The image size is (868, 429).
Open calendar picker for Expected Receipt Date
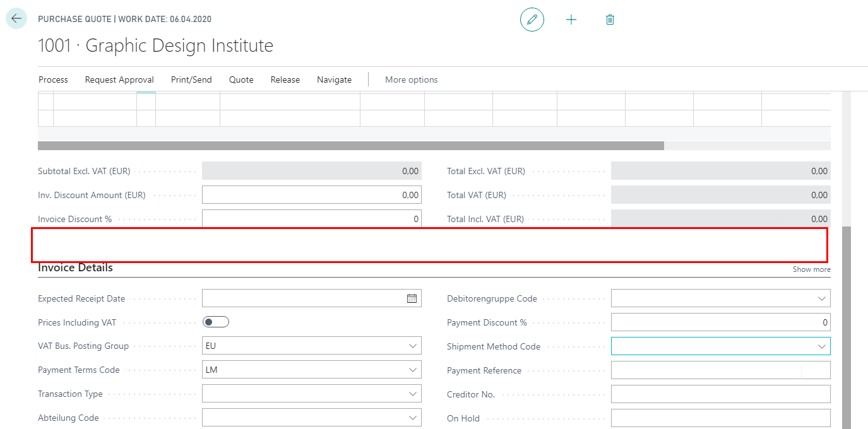tap(412, 298)
